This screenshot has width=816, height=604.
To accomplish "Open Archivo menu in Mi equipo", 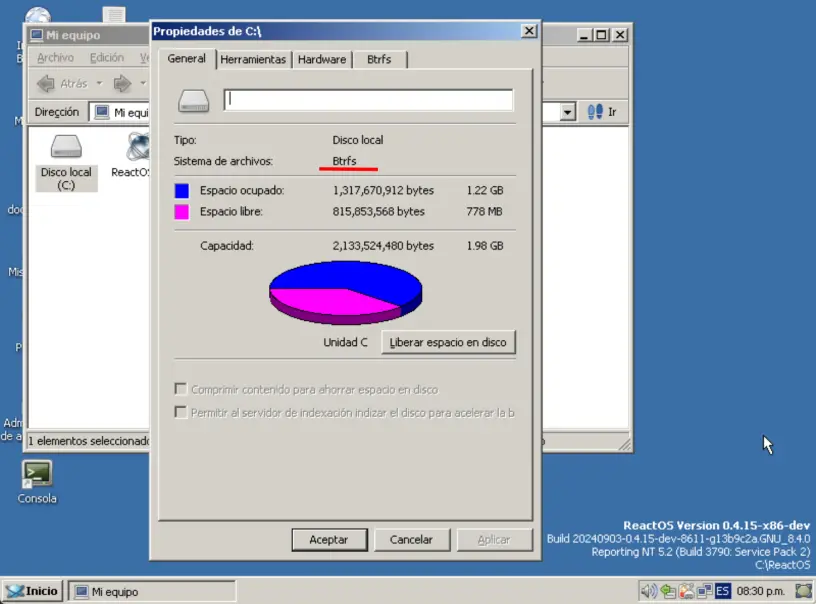I will [x=55, y=58].
